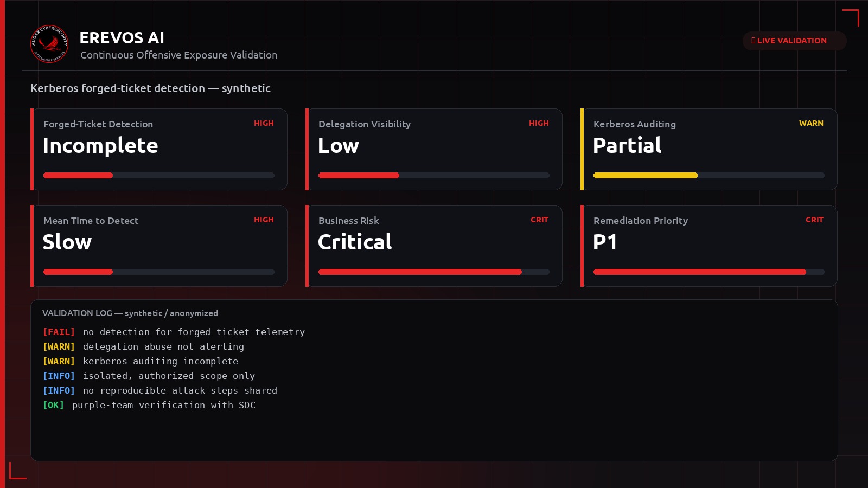Image resolution: width=868 pixels, height=488 pixels.
Task: Click the Continuous Offensive Exposure Validation subtitle
Action: click(x=179, y=55)
